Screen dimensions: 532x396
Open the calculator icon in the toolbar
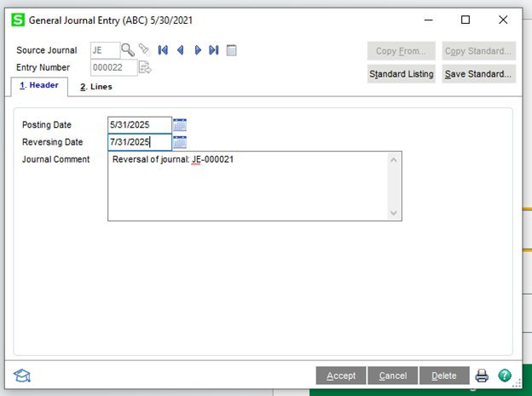[231, 50]
